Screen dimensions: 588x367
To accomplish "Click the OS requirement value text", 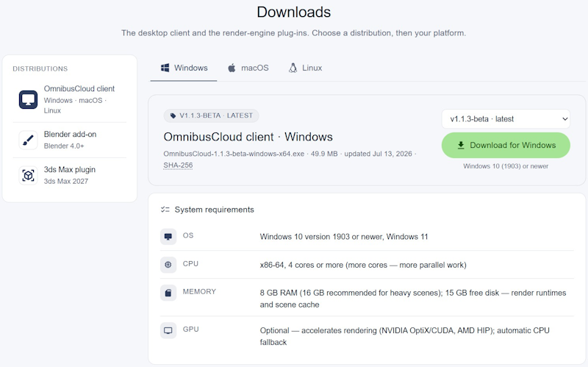I will click(x=344, y=237).
